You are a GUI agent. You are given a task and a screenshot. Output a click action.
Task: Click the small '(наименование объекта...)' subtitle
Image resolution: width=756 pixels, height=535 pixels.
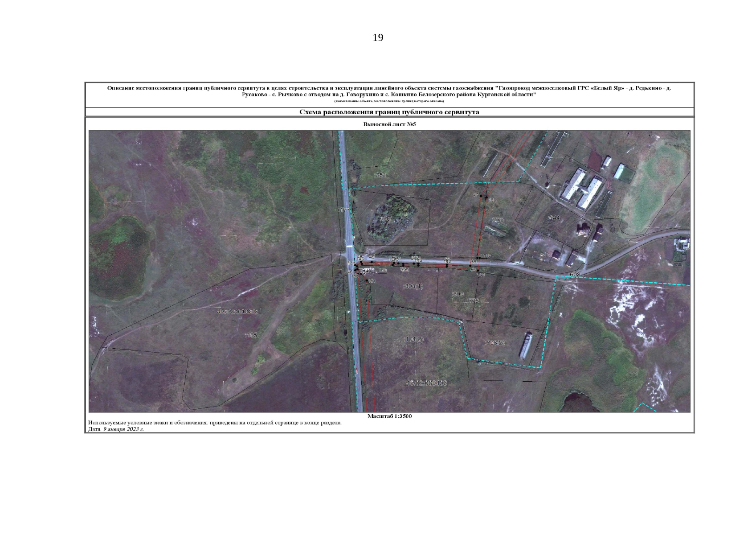(389, 101)
